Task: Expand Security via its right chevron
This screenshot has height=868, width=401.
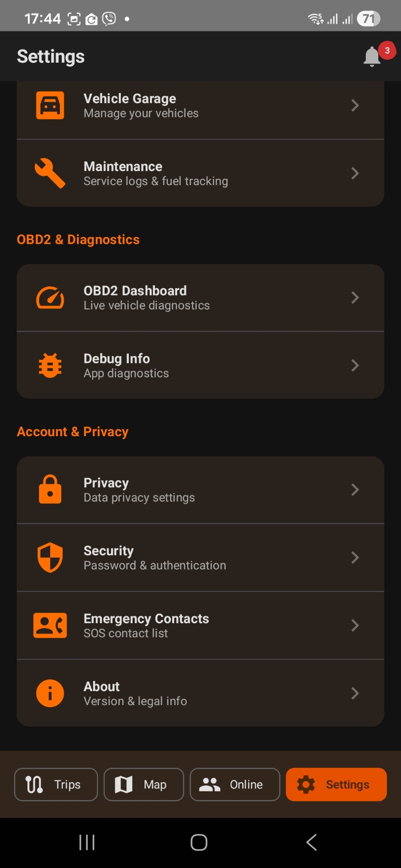Action: click(355, 558)
